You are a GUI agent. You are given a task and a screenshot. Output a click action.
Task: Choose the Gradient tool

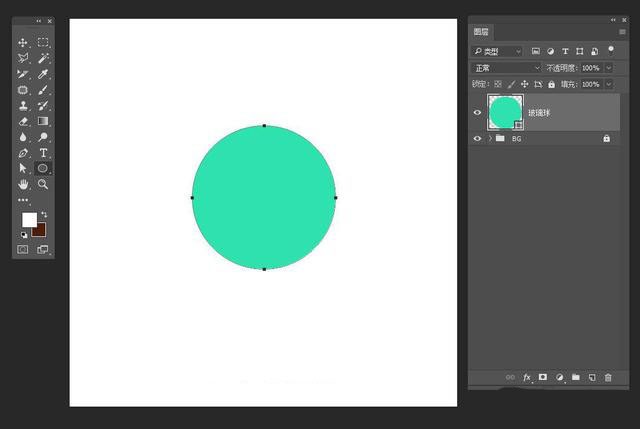(43, 121)
